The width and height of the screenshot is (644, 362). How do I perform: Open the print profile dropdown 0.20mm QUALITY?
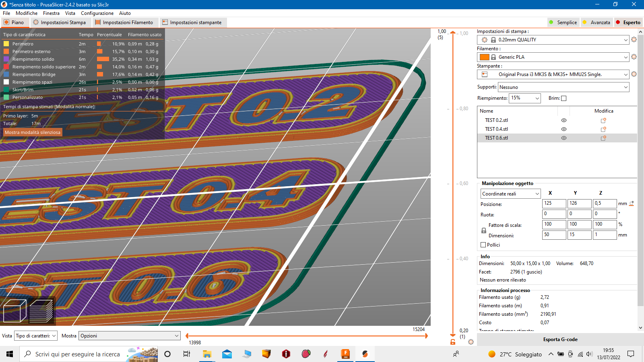pyautogui.click(x=553, y=40)
